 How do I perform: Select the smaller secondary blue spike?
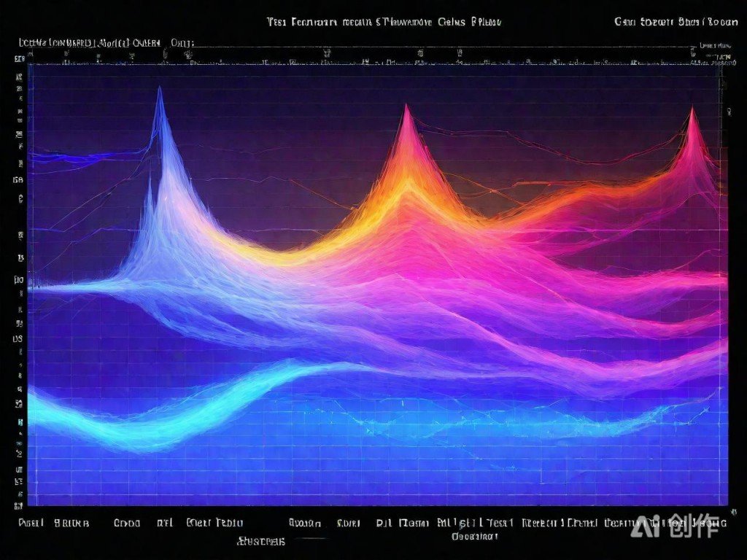click(x=150, y=181)
